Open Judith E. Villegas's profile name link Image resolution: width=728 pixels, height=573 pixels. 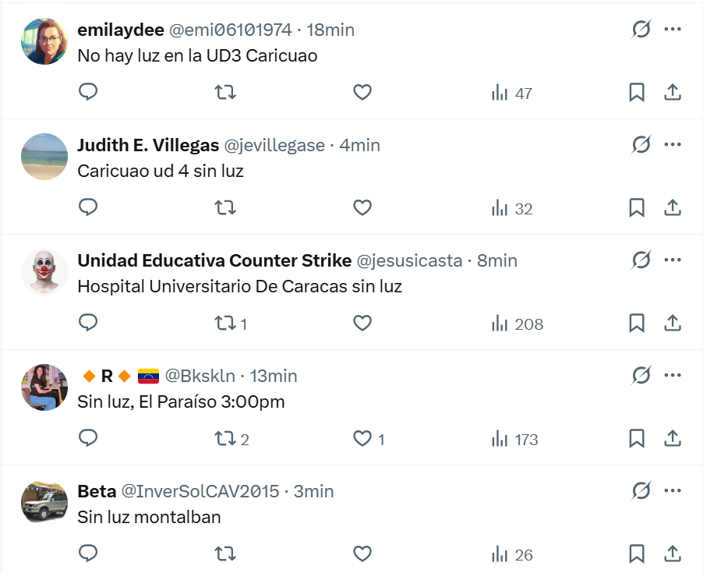pyautogui.click(x=148, y=145)
